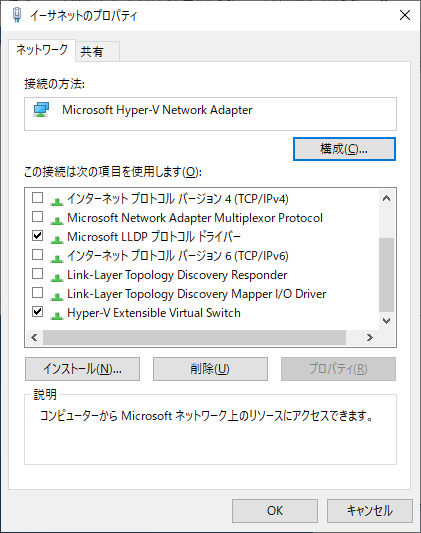Click the icon beside Discovery Mapper I/O Driver
The width and height of the screenshot is (421, 533).
57,296
